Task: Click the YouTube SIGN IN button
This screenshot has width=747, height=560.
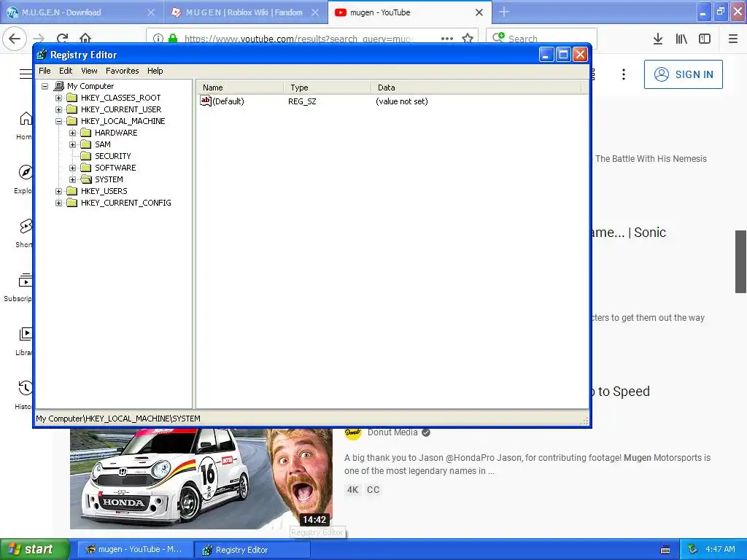Action: (x=683, y=74)
